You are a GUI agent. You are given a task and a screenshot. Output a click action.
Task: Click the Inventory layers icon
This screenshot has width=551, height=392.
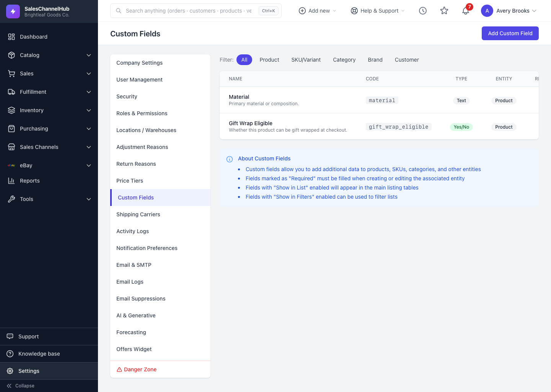click(x=11, y=110)
